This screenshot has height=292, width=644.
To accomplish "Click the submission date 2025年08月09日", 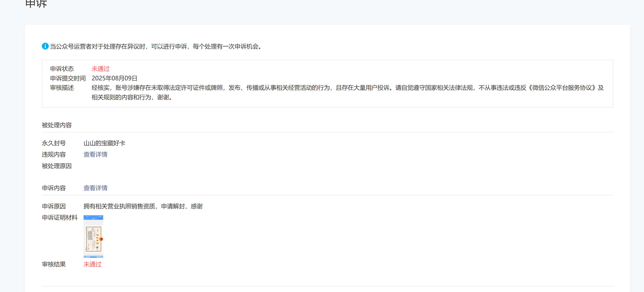I will click(x=114, y=78).
